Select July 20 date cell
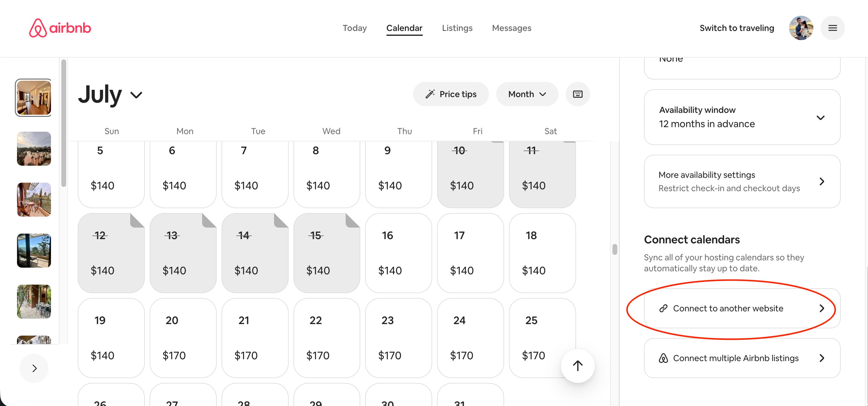The image size is (868, 406). (183, 338)
